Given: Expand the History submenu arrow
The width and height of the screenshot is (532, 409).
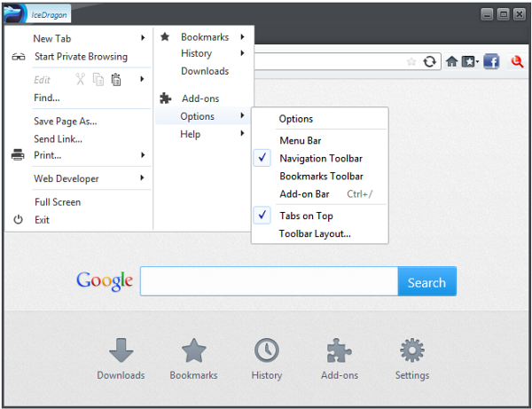Looking at the screenshot, I should click(x=242, y=53).
